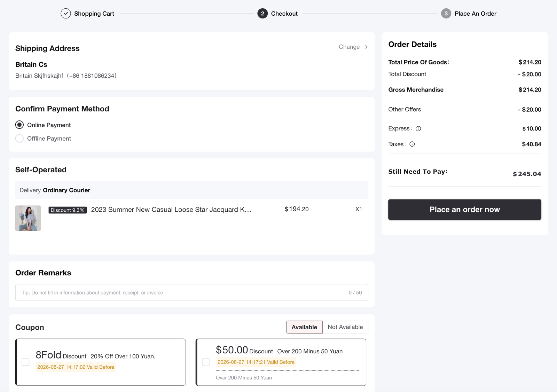
Task: Click the Change shipping address link
Action: click(349, 47)
